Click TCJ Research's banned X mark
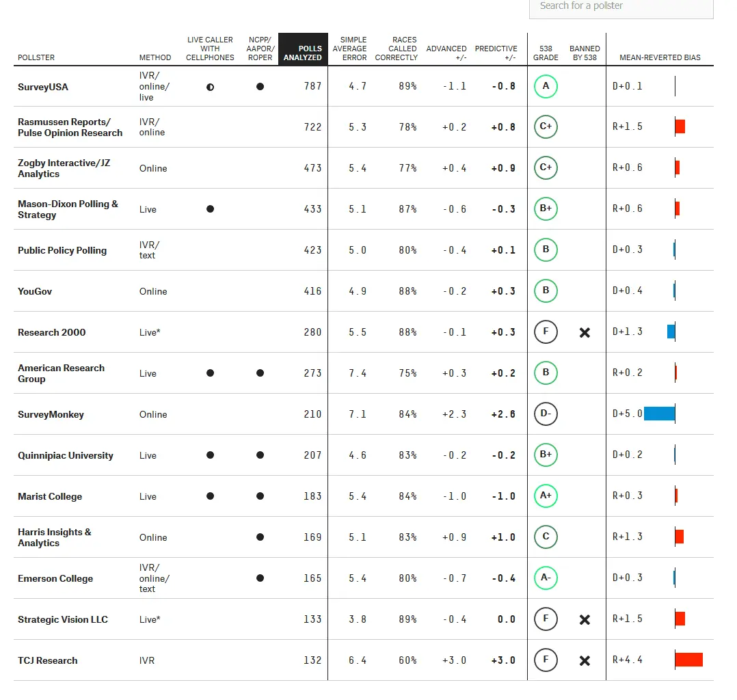This screenshot has height=700, width=737. tap(585, 660)
